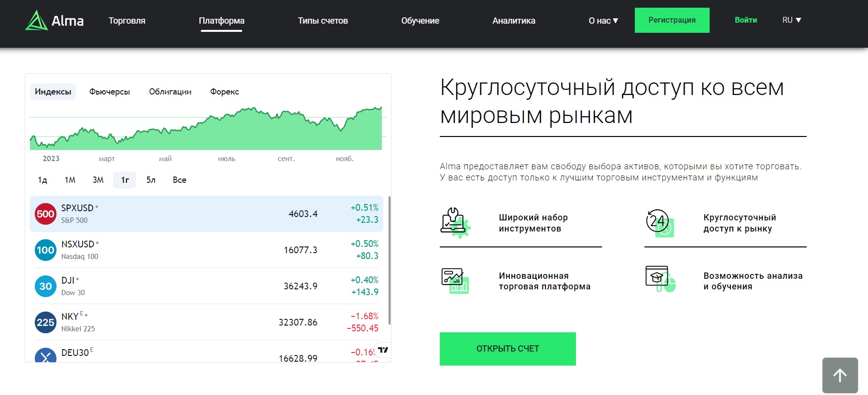This screenshot has width=868, height=395.
Task: Click the 4603.4 price value
Action: point(303,214)
